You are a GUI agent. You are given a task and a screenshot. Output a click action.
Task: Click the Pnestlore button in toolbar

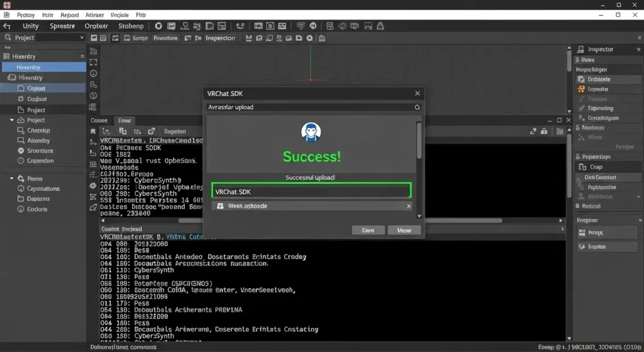click(x=165, y=38)
